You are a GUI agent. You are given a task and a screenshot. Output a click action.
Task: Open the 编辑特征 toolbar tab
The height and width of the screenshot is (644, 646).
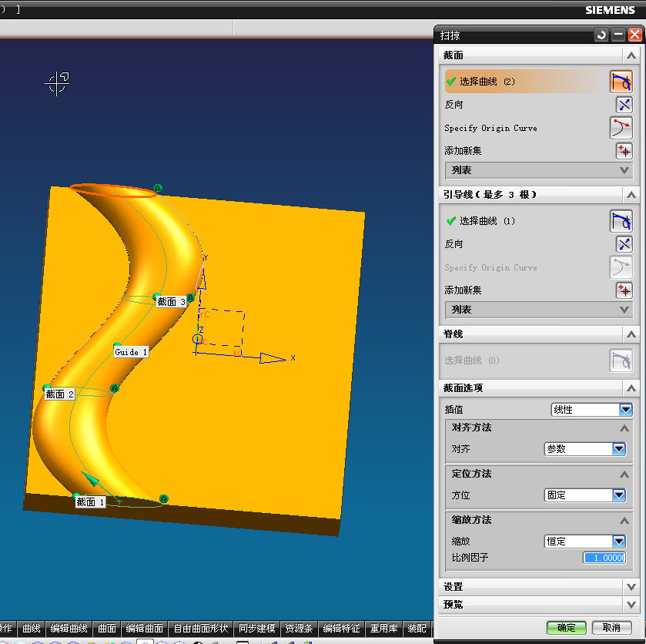click(341, 629)
